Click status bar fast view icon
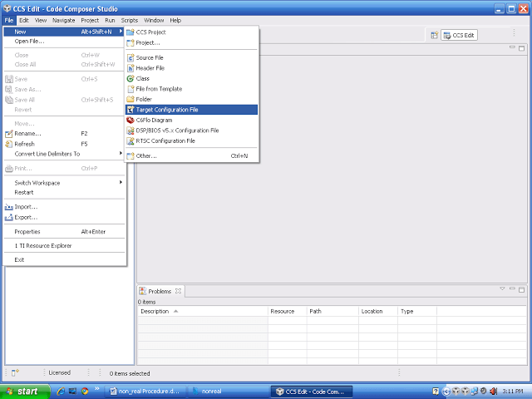Image resolution: width=532 pixels, height=399 pixels. (x=15, y=373)
